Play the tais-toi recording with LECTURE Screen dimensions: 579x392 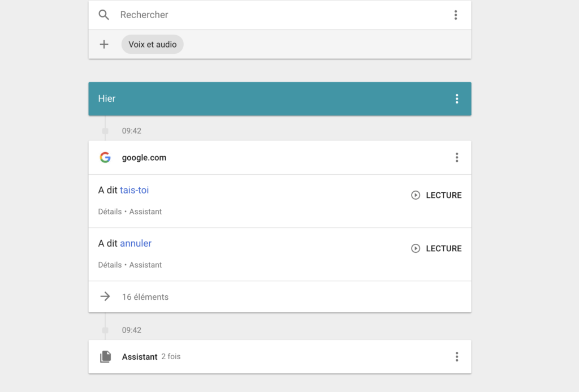(x=436, y=195)
